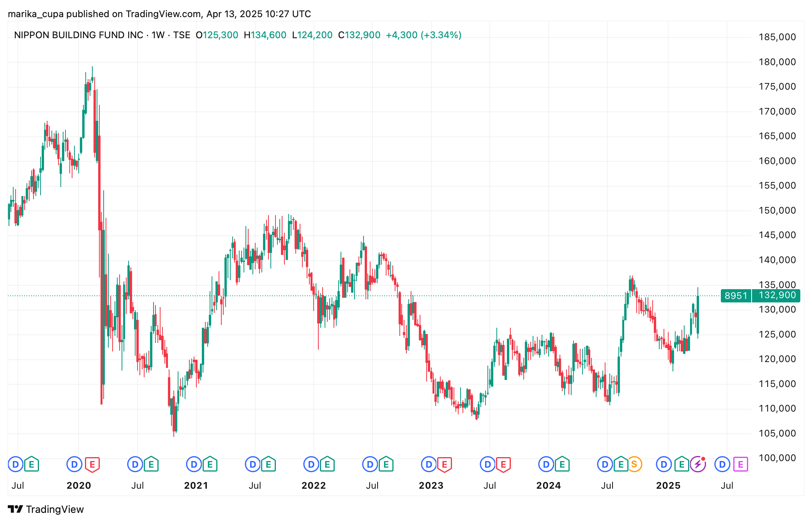Click the 2024 year label on the time axis
This screenshot has height=523, width=812.
click(x=549, y=486)
